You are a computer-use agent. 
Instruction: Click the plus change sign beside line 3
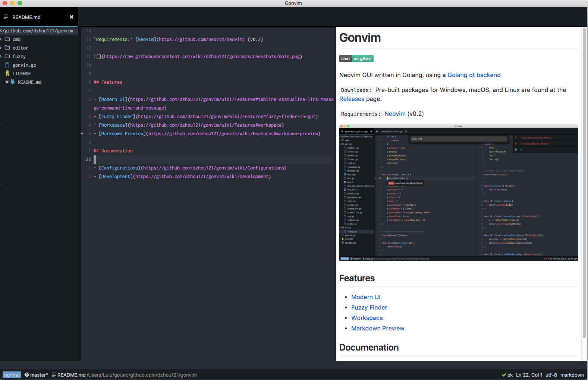click(82, 133)
